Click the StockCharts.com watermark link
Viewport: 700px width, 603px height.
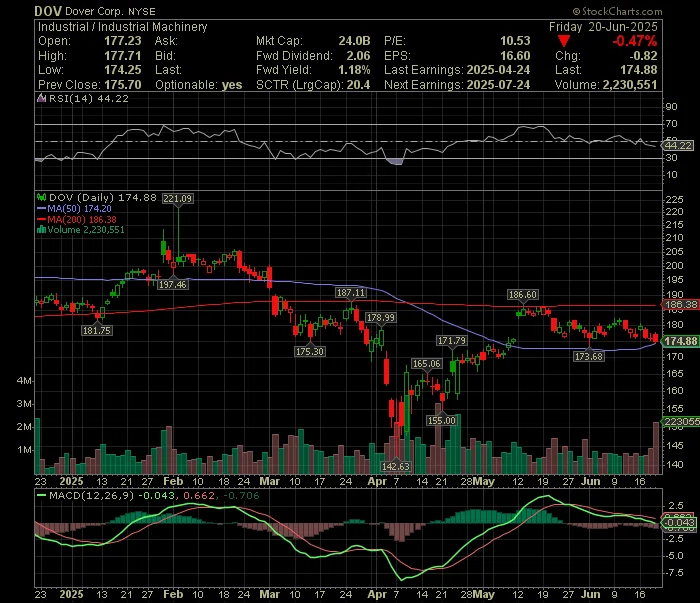coord(618,12)
